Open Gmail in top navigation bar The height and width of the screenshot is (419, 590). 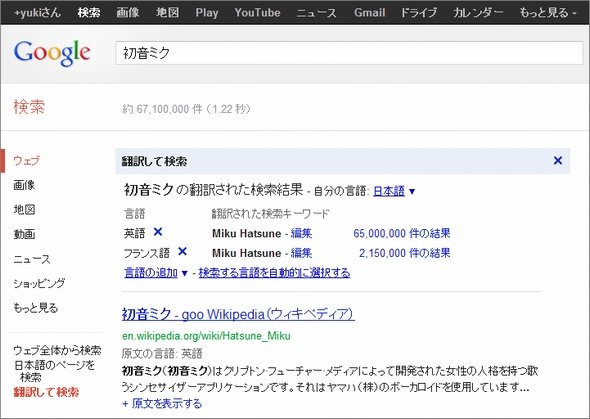[x=370, y=13]
